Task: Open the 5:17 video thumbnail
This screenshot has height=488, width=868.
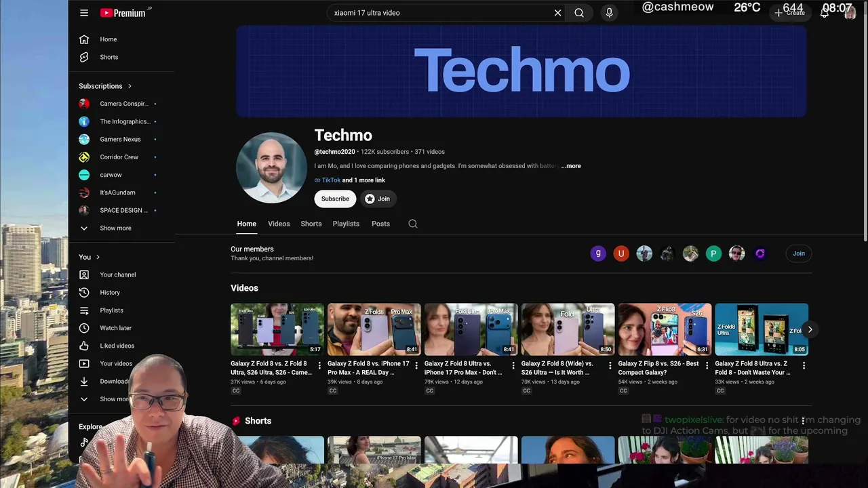Action: [x=277, y=329]
